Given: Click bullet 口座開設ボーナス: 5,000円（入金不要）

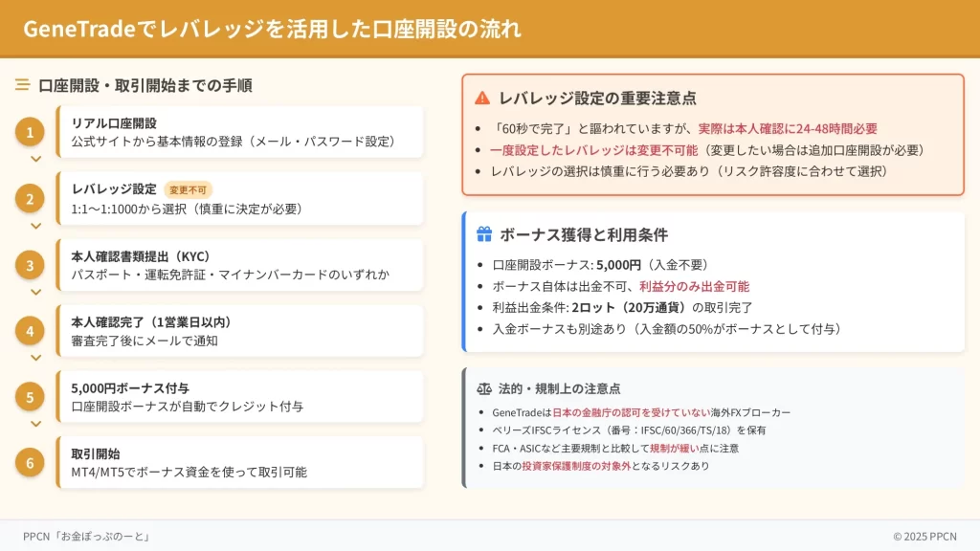Looking at the screenshot, I should point(603,265).
